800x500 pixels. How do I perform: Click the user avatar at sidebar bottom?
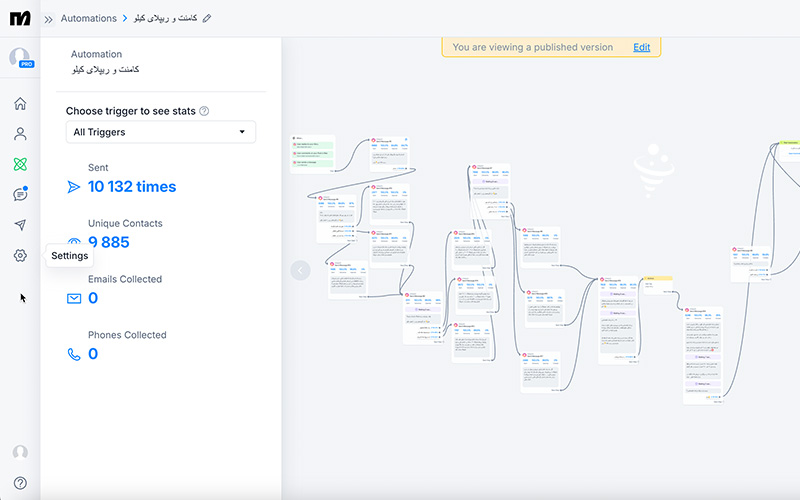(20, 453)
